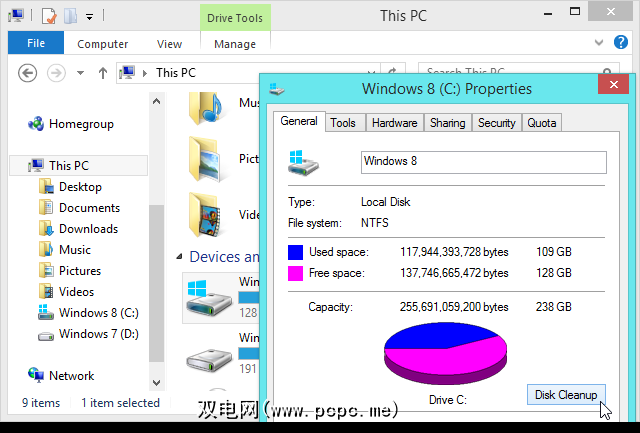Click the Downloads folder icon in tree
Image resolution: width=640 pixels, height=433 pixels.
pos(46,229)
